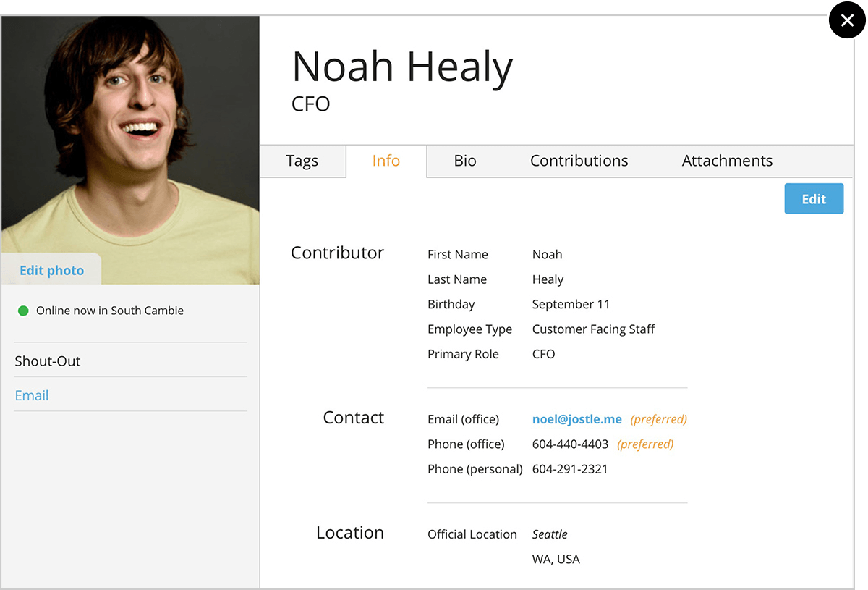Viewport: 868px width, 590px height.
Task: Click the Customer Facing Staff employee type
Action: [x=593, y=329]
